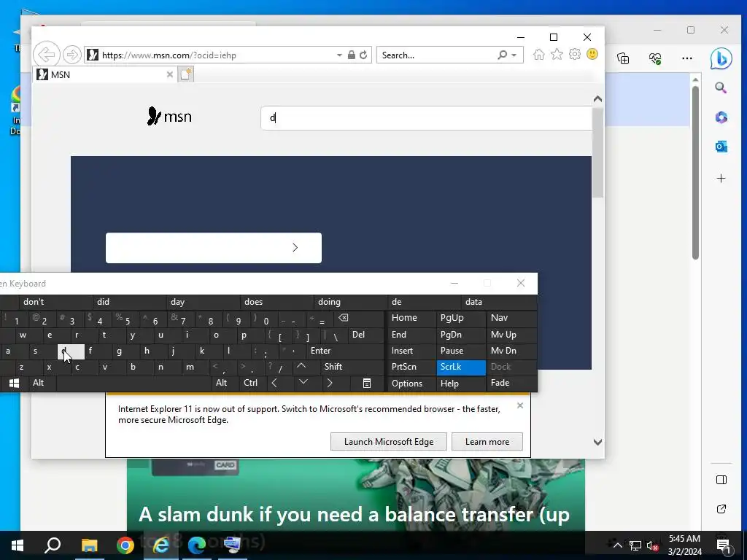Viewport: 747px width, 560px height.
Task: Click the IE page scroll-up arrow
Action: pos(597,99)
